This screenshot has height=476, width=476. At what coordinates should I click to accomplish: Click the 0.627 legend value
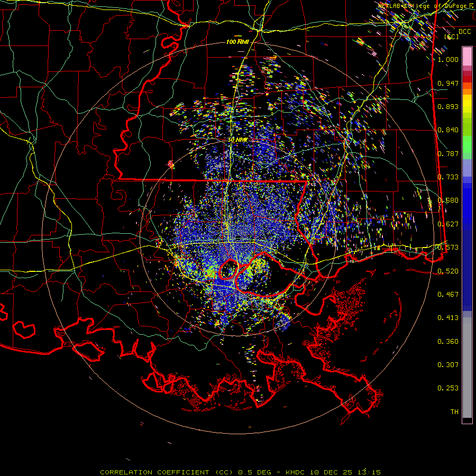[x=448, y=224]
